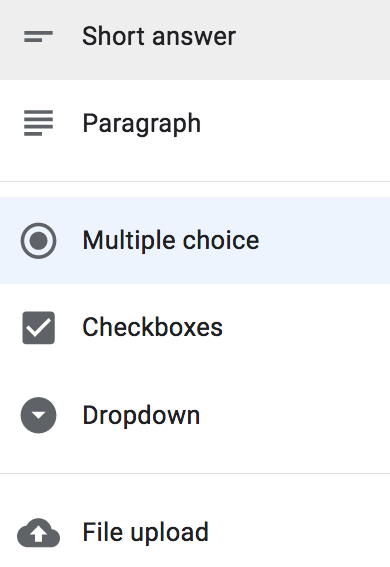Image resolution: width=390 pixels, height=567 pixels.
Task: Click the "File upload" text label
Action: click(x=146, y=532)
